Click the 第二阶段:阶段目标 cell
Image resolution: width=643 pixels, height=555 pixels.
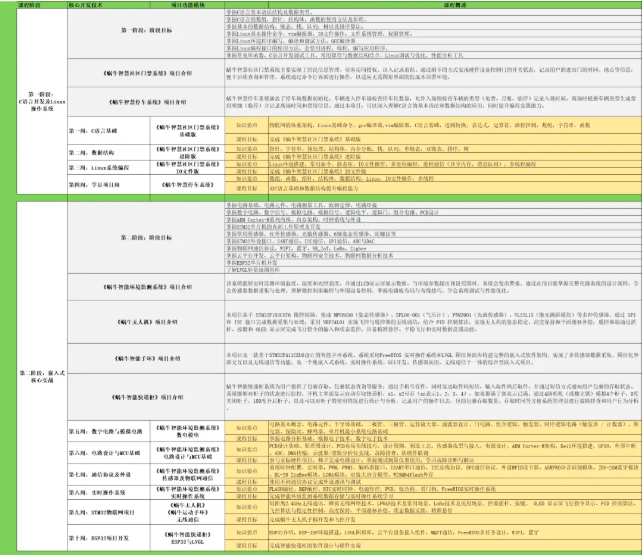click(146, 238)
